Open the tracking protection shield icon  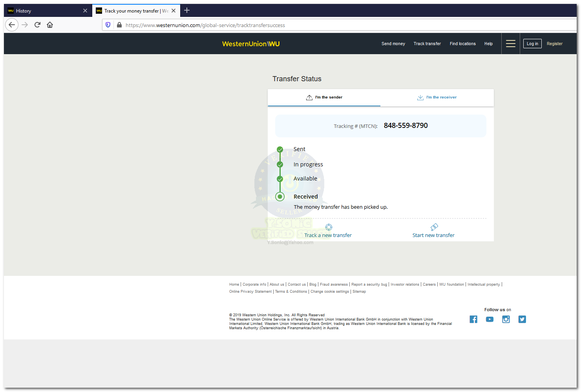(x=108, y=25)
